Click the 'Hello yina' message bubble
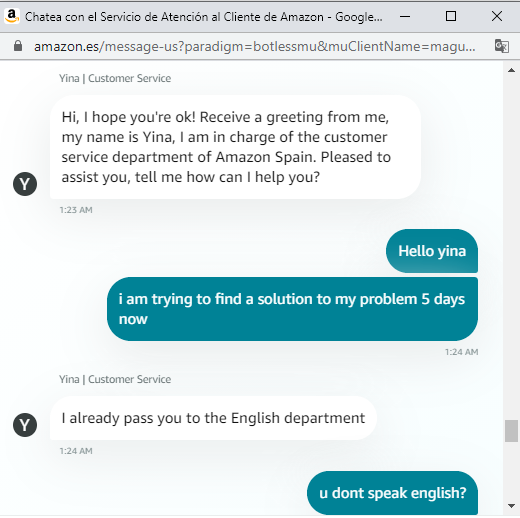The image size is (520, 518). point(432,251)
